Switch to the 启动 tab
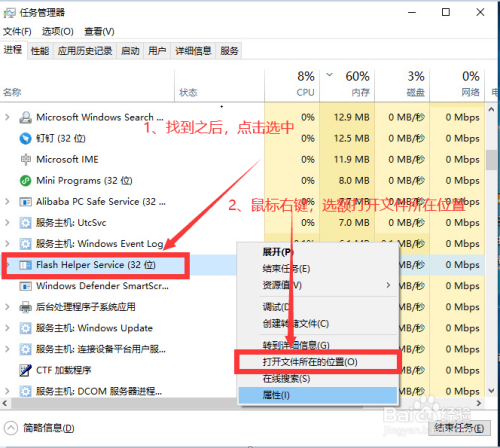The width and height of the screenshot is (500, 448). pos(130,51)
